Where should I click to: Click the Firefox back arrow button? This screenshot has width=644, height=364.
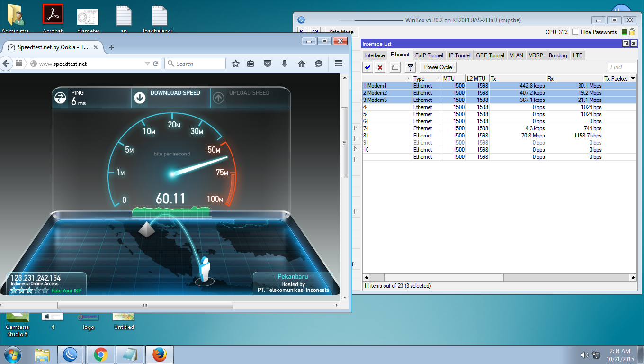tap(6, 64)
